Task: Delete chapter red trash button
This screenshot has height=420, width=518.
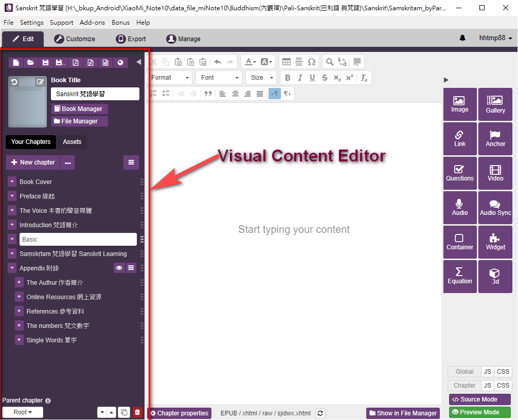Action: click(137, 412)
